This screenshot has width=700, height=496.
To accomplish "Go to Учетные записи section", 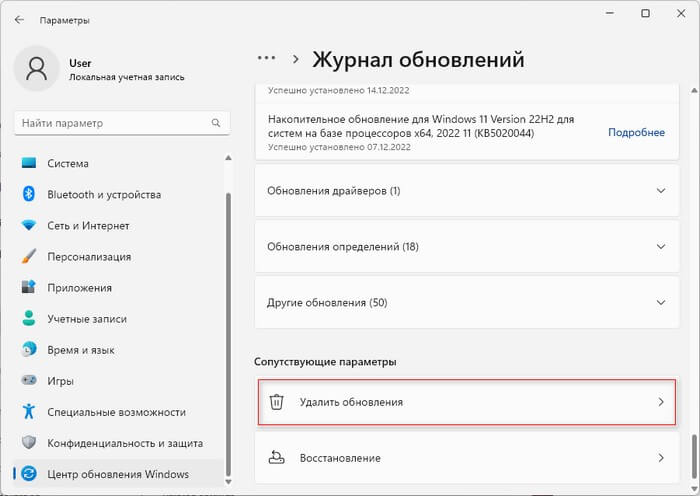I will pos(82,318).
